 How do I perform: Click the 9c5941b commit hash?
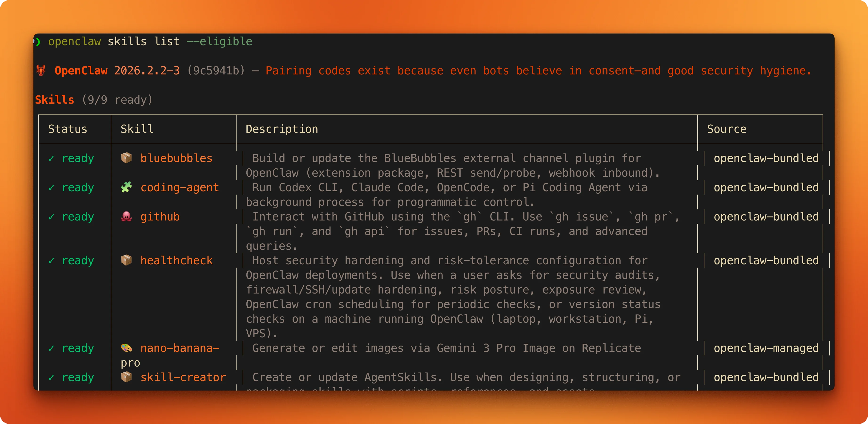(x=216, y=71)
